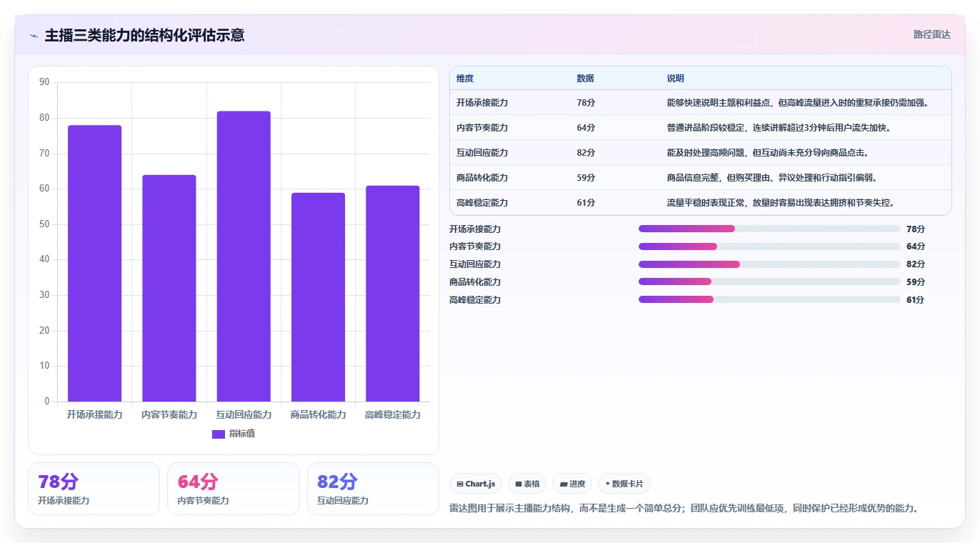Click the 59分 cell in the table
The image size is (980, 543).
click(x=586, y=178)
